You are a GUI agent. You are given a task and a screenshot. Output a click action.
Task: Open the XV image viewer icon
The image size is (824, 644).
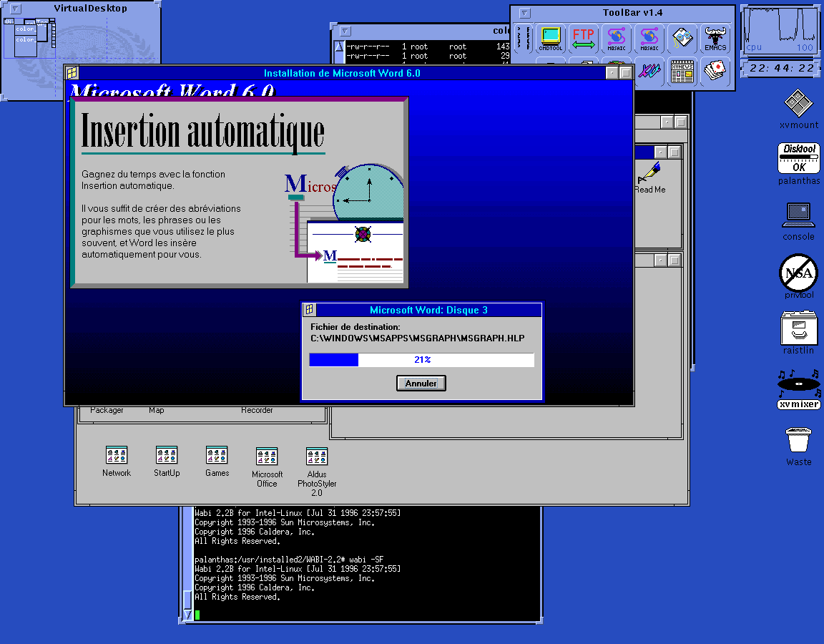[649, 71]
